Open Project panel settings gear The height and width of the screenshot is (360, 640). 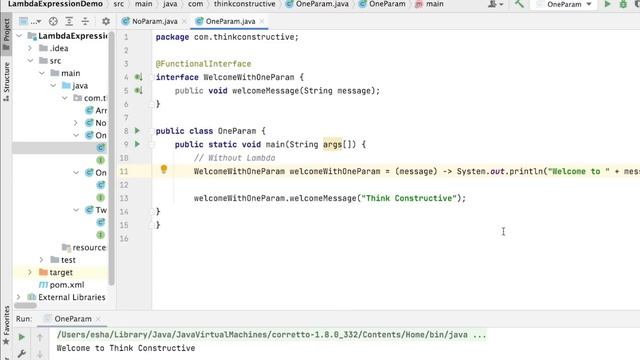pyautogui.click(x=106, y=21)
